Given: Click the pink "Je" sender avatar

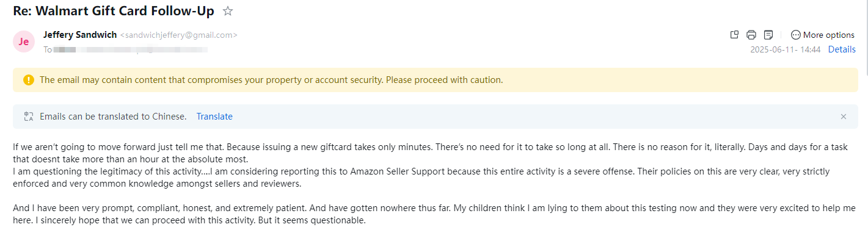Looking at the screenshot, I should 24,41.
